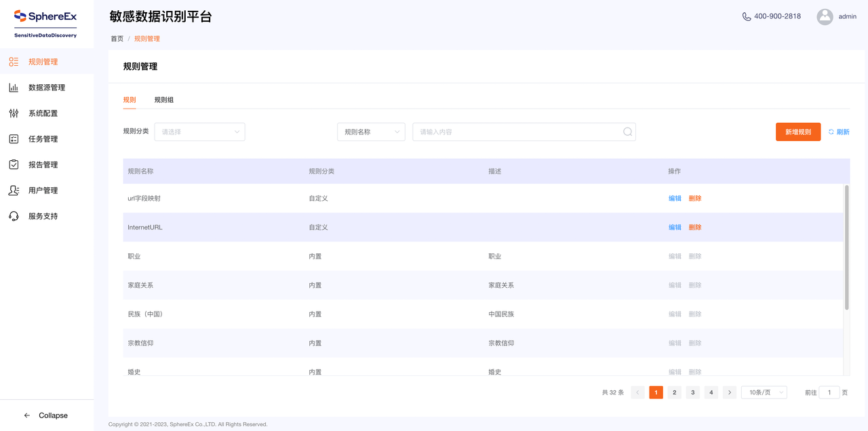The image size is (868, 431).
Task: Switch to the 规则组 tab
Action: pyautogui.click(x=164, y=100)
